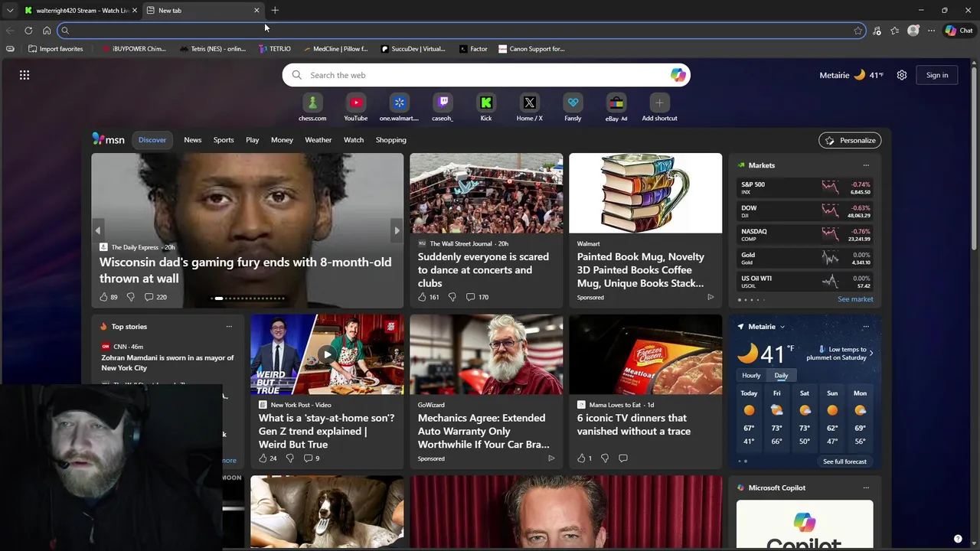Switch to the Play tab
The width and height of the screenshot is (980, 551).
pyautogui.click(x=252, y=140)
